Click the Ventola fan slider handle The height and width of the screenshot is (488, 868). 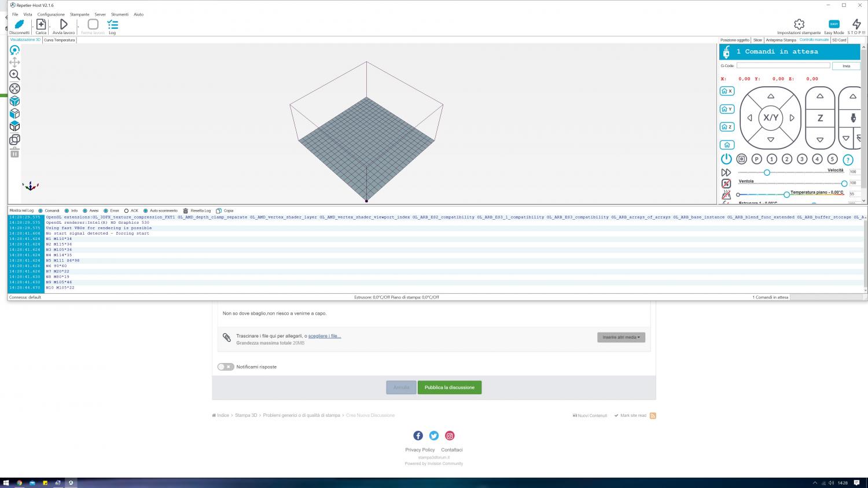[844, 183]
